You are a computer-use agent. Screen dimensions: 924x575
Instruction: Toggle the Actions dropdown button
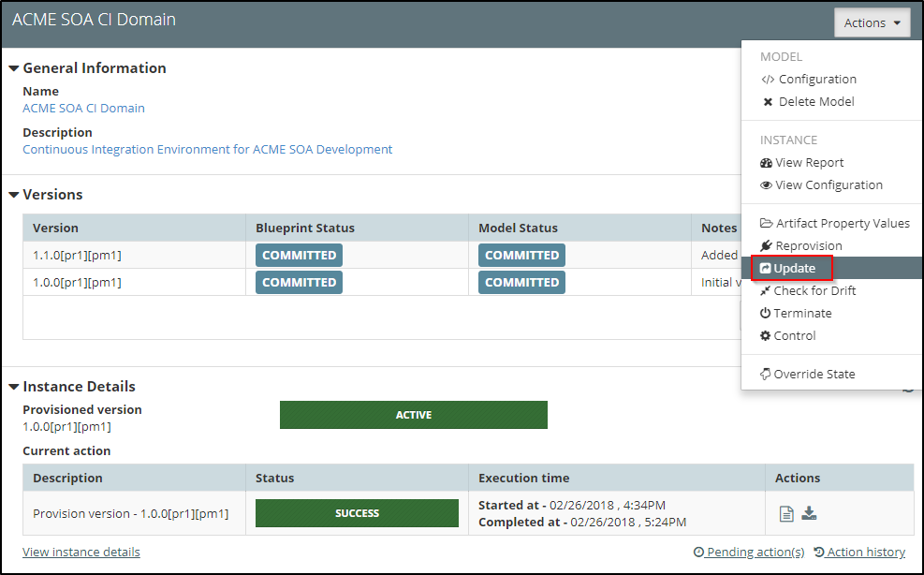coord(872,23)
